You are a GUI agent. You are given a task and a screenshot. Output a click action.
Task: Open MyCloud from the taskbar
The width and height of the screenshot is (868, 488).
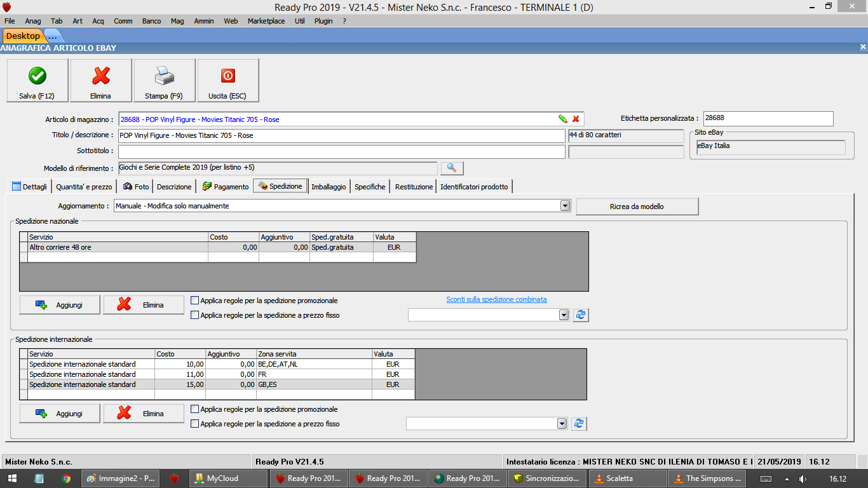[x=229, y=478]
